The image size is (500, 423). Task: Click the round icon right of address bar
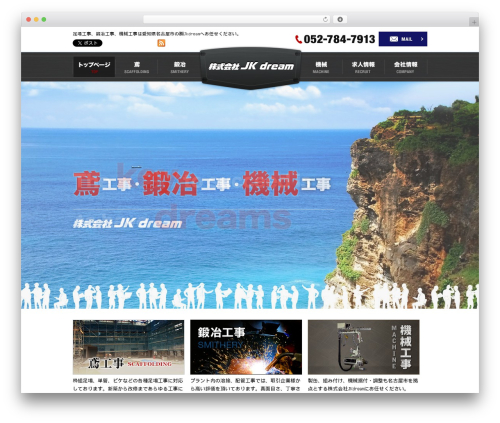coord(340,19)
